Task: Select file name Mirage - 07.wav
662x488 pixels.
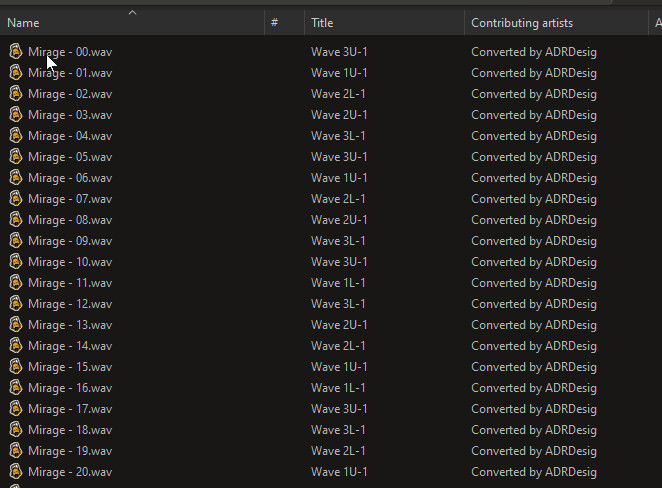Action: (x=70, y=199)
